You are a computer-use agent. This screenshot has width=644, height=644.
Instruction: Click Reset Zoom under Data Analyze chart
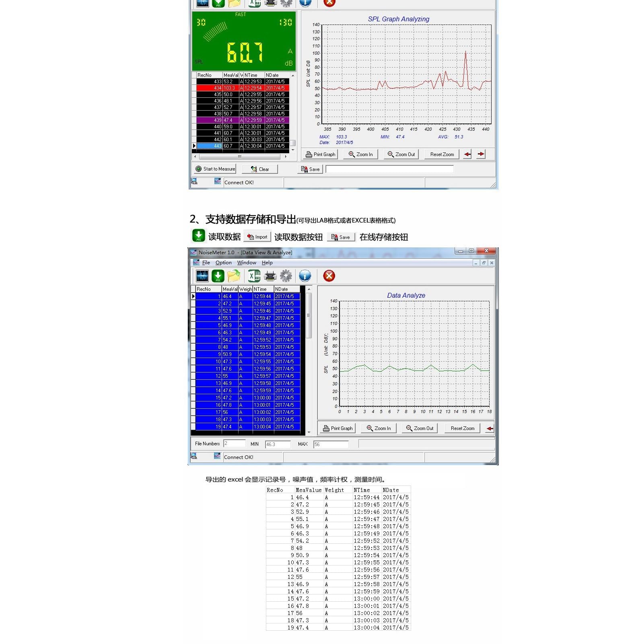pos(463,428)
